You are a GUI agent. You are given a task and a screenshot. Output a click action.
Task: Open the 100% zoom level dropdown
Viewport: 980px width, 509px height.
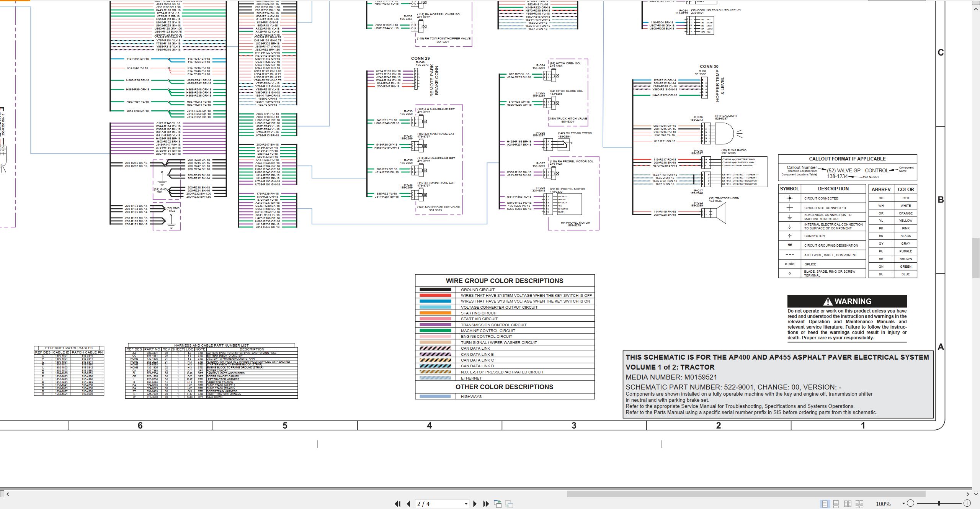(x=903, y=504)
